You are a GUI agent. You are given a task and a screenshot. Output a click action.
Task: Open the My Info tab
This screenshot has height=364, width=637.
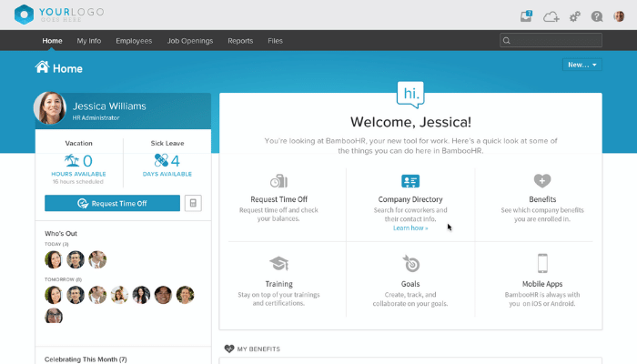tap(89, 41)
